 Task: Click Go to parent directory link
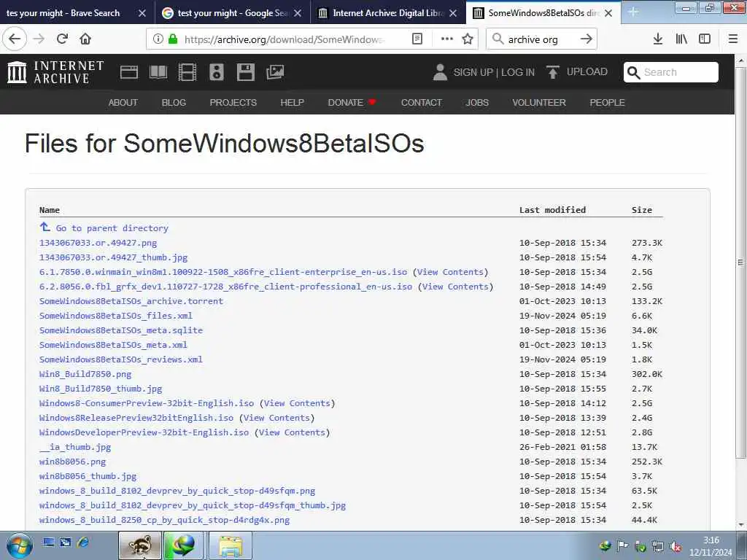(x=112, y=228)
